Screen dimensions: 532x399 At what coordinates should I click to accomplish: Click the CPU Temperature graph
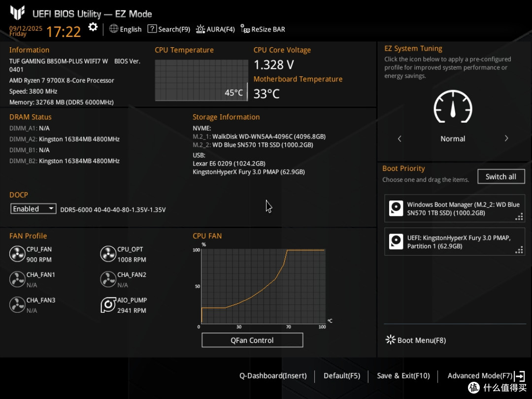coord(201,80)
